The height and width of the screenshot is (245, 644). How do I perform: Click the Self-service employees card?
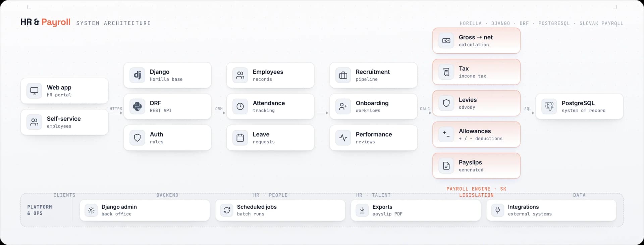pos(64,122)
